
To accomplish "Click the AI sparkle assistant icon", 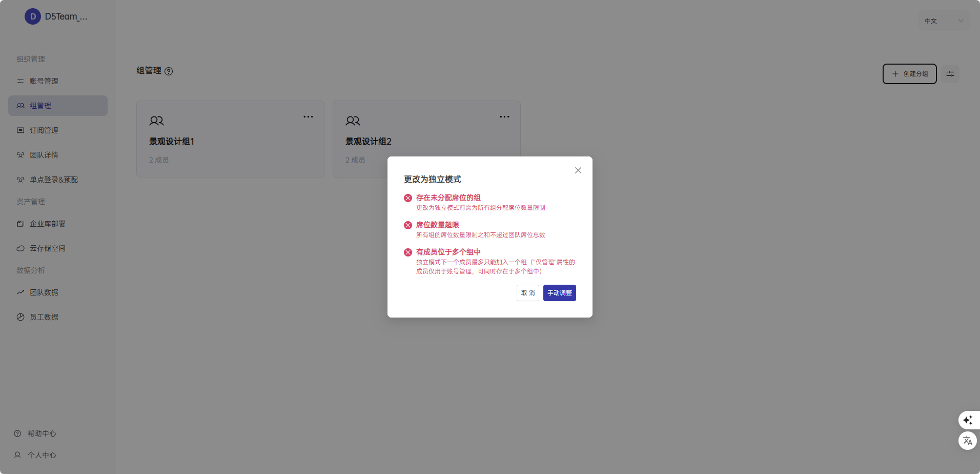I will [968, 420].
